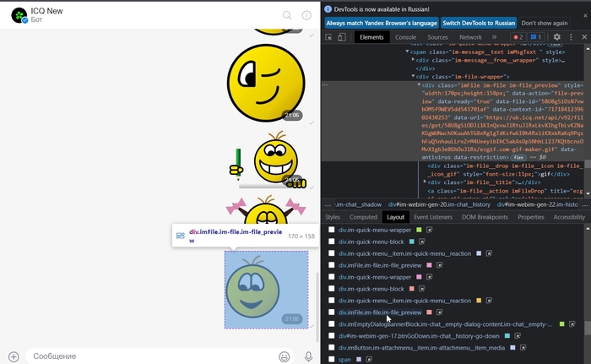Click reveal icon for div.imButton.im-attachmenu__item row
591x364 pixels.
tap(523, 347)
